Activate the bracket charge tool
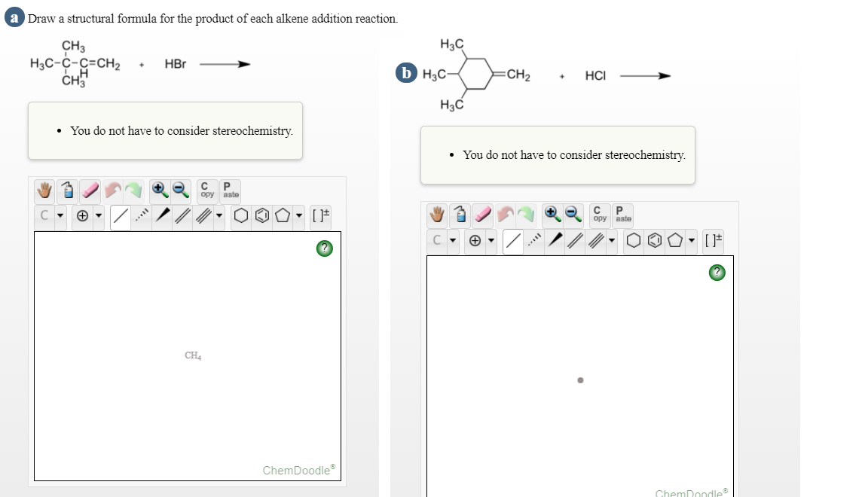Screen dimensions: 868x497 [x=322, y=217]
